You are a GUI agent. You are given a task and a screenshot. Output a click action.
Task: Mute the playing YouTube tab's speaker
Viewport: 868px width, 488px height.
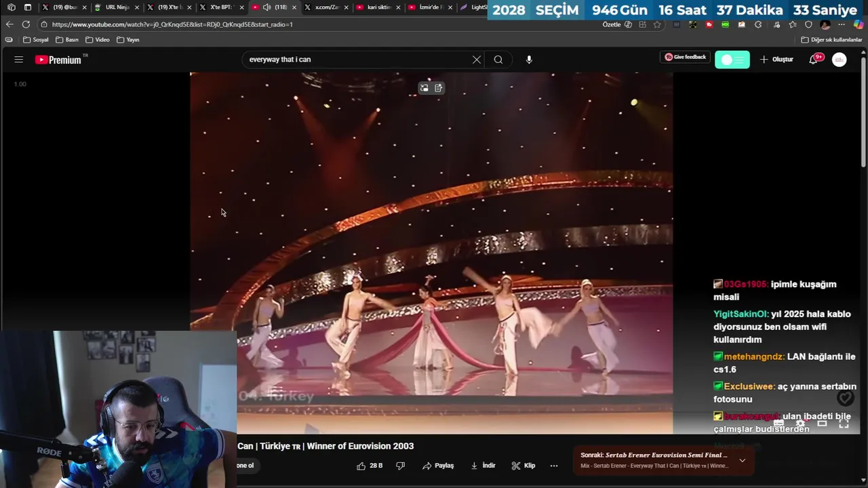267,7
